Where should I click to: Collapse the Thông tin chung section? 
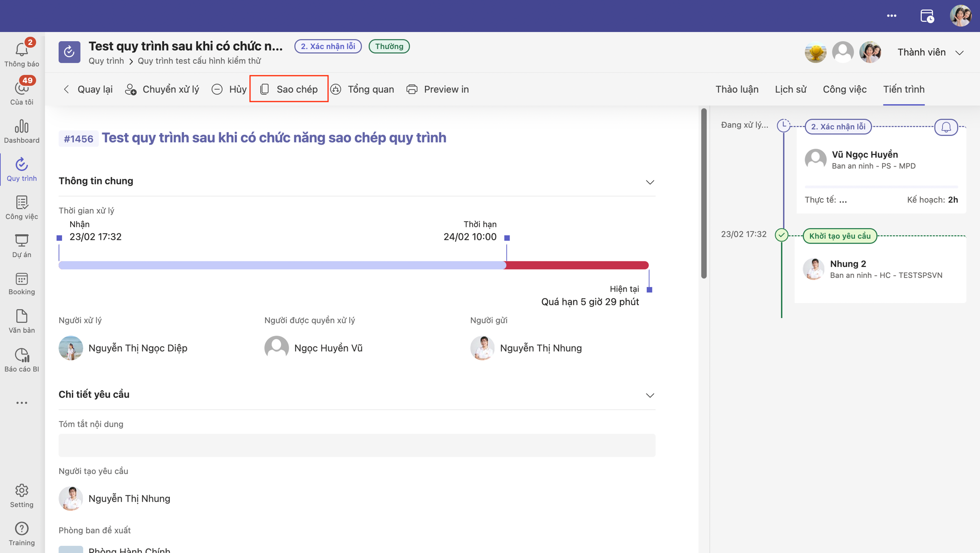click(x=650, y=182)
